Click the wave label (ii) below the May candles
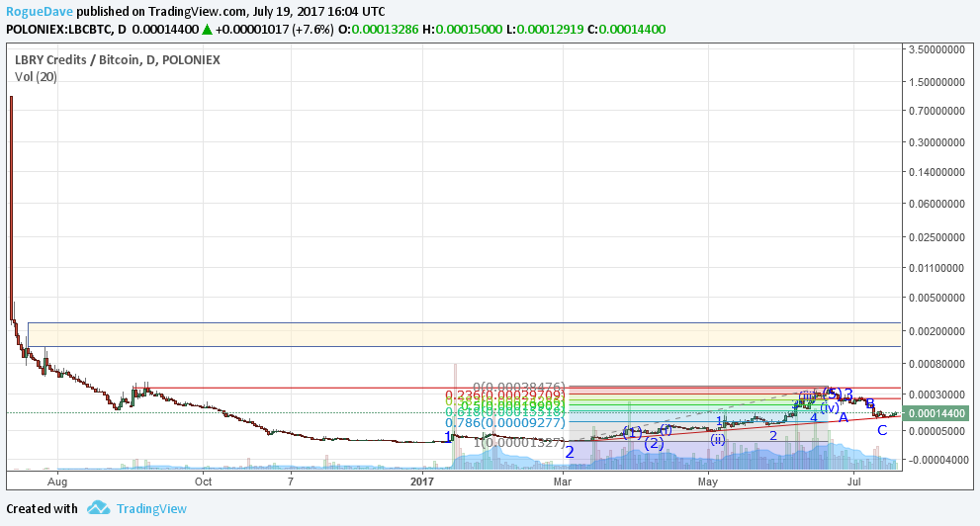Screen dimensions: 980x526 click(718, 439)
